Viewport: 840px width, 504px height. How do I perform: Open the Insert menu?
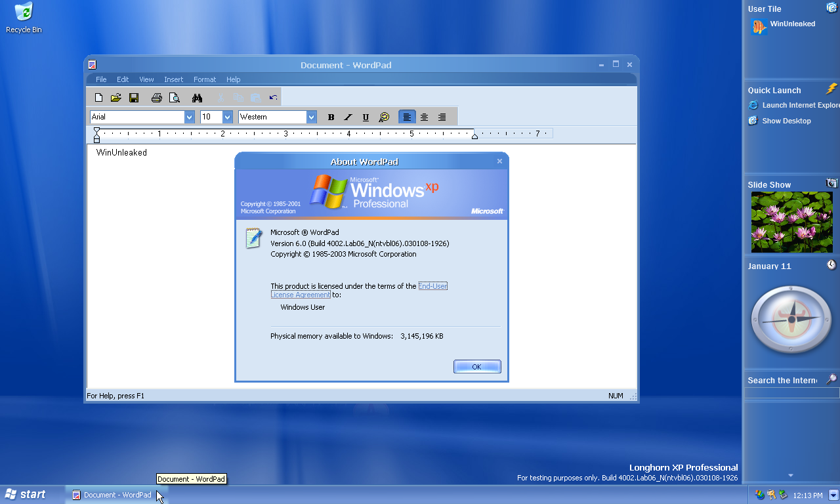[x=174, y=79]
